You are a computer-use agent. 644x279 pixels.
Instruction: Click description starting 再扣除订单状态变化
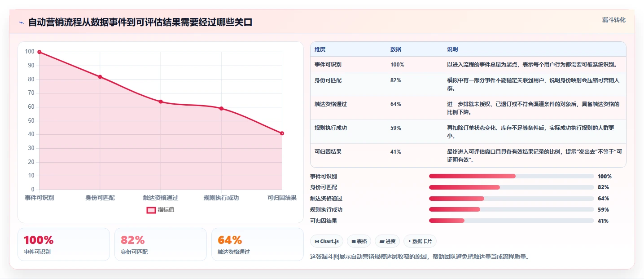[x=530, y=132]
